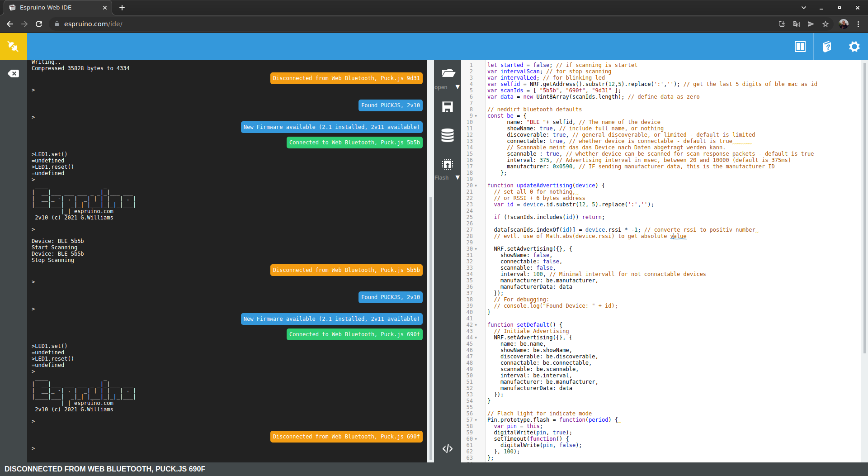Collapse the updateAdvertising fold at line 20
The height and width of the screenshot is (476, 868).
click(x=476, y=186)
